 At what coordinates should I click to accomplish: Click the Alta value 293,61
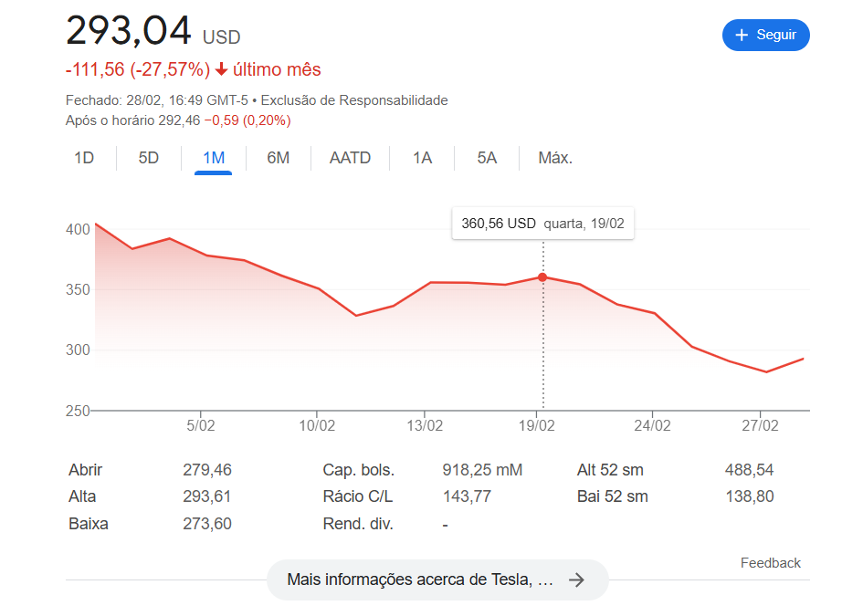pyautogui.click(x=207, y=496)
